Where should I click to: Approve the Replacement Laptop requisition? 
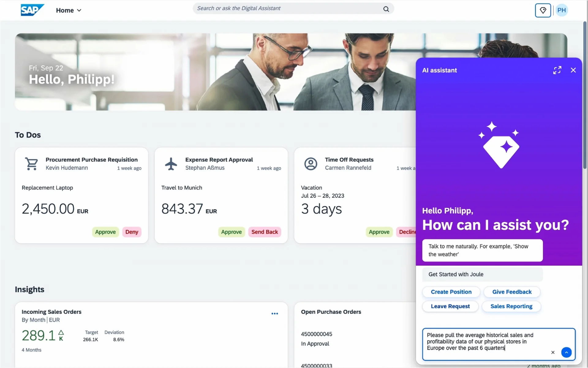[x=105, y=232]
